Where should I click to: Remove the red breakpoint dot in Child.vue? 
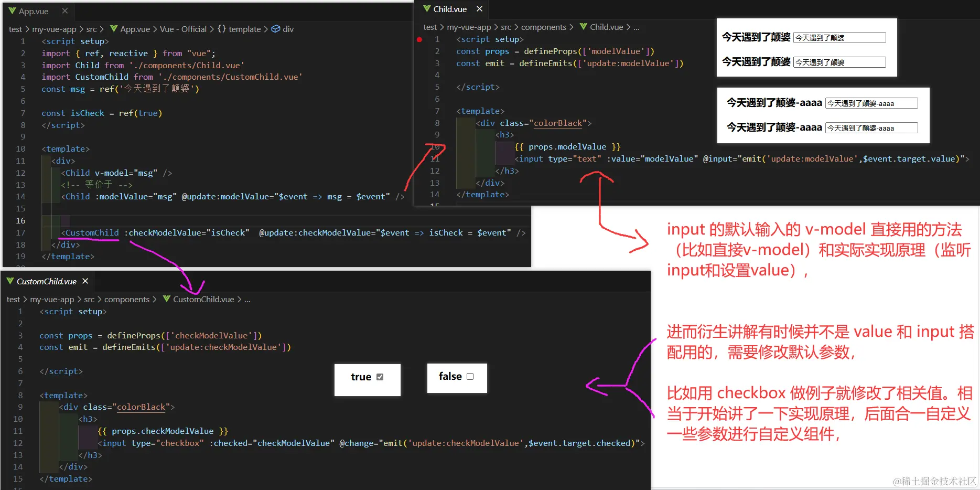(419, 39)
